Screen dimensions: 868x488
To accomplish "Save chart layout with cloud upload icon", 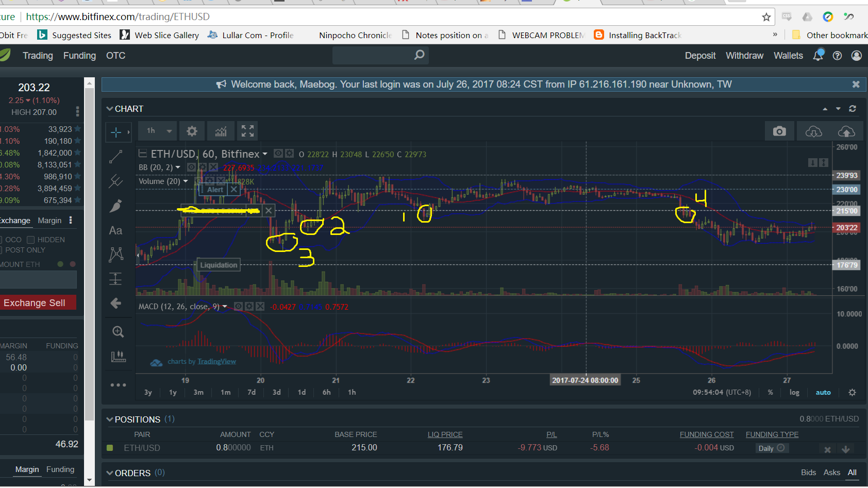I will [846, 131].
